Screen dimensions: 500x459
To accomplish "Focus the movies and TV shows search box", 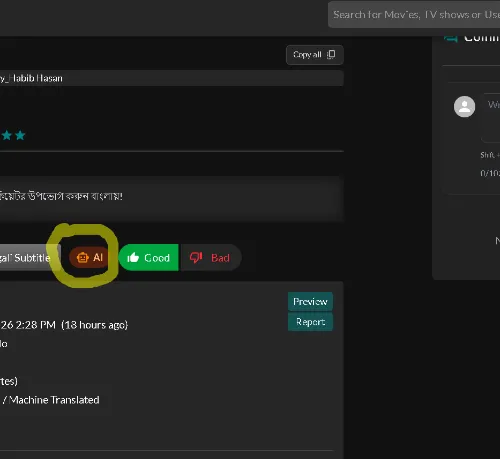I will tap(414, 15).
